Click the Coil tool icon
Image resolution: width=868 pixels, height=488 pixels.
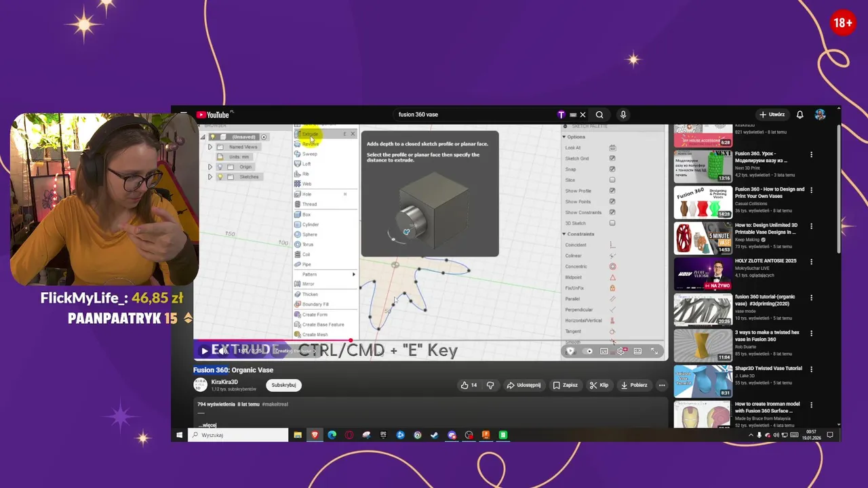coord(297,254)
